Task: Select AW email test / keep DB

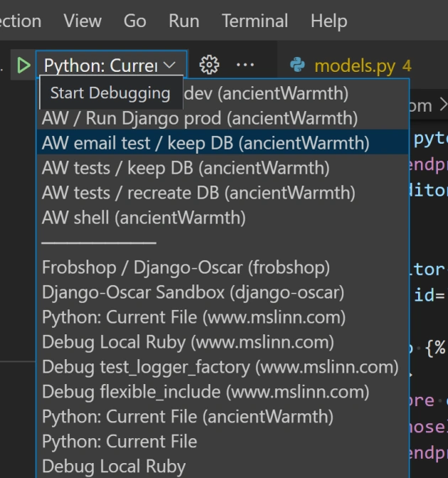Action: click(x=206, y=143)
